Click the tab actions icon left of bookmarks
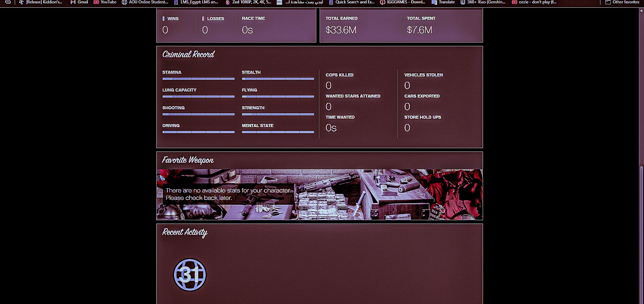Screen dimensions: 644x304 (x=8, y=2)
